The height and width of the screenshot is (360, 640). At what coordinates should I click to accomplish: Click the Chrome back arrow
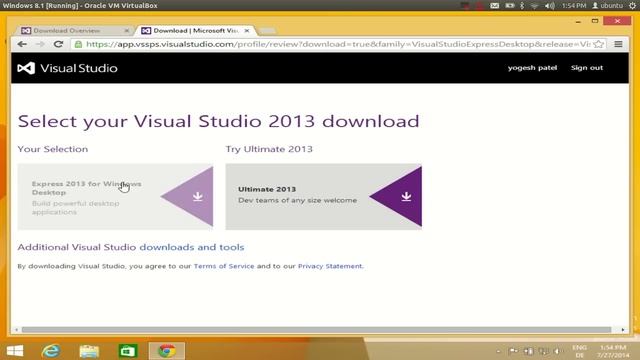coord(22,44)
